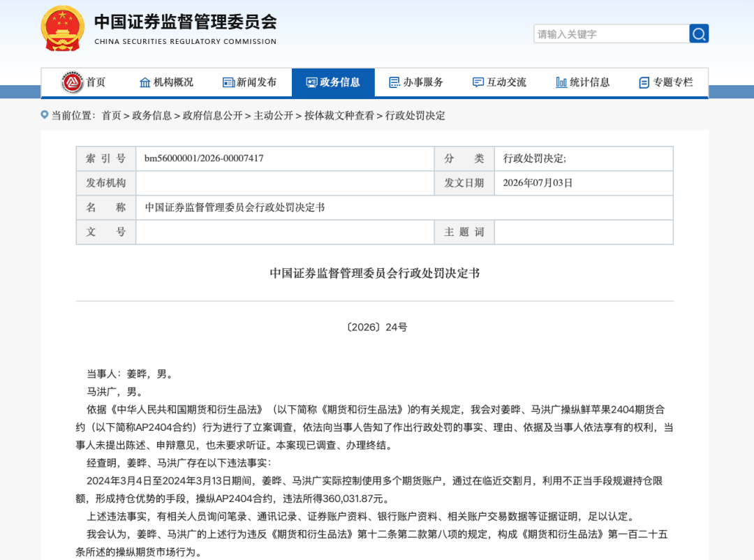This screenshot has width=754, height=560.
Task: Open 主动公开 breadcrumb link
Action: tap(274, 115)
